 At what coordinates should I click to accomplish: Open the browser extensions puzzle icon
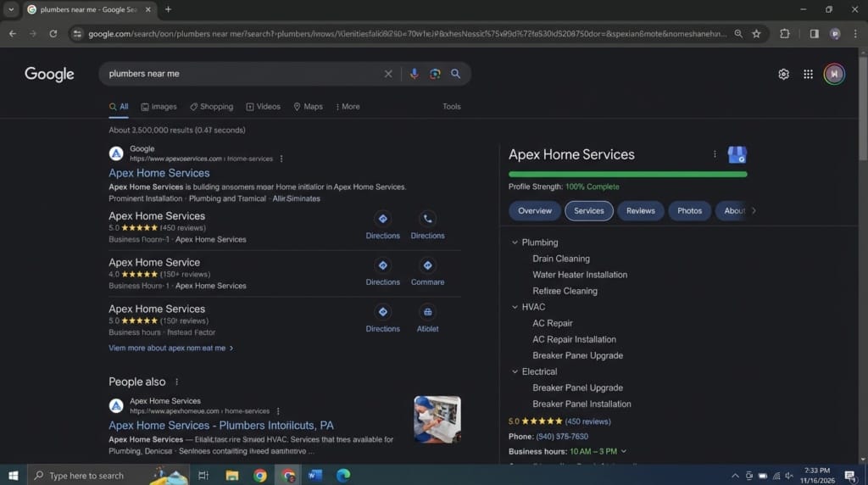click(784, 34)
